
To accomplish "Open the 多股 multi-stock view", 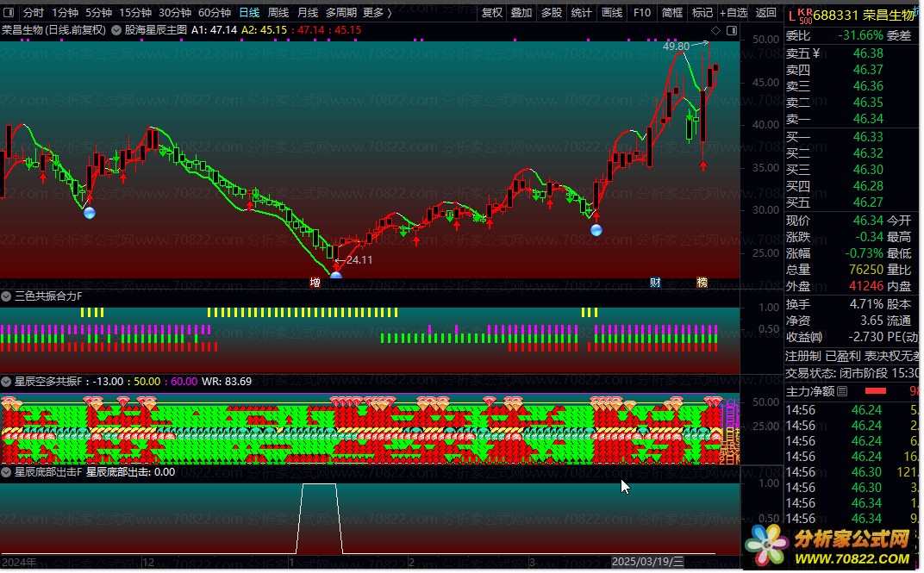I will click(x=552, y=12).
